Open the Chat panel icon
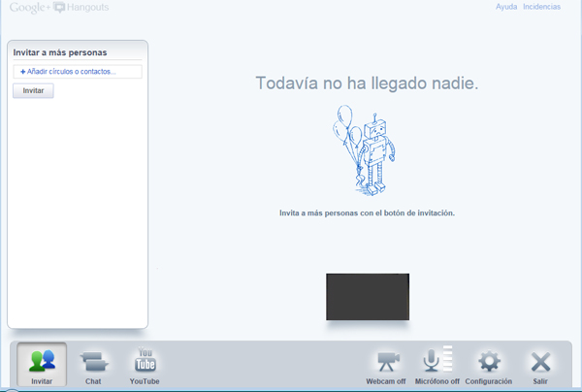The height and width of the screenshot is (392, 582). pos(93,361)
